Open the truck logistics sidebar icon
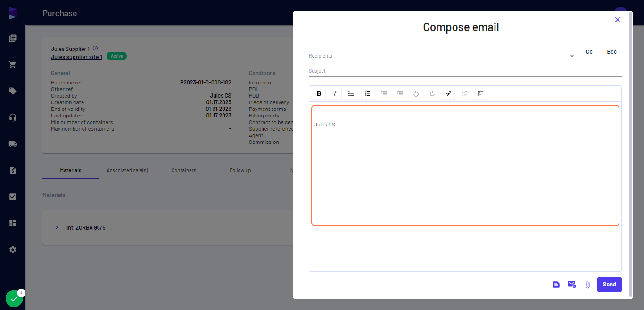This screenshot has height=310, width=644. 13,144
